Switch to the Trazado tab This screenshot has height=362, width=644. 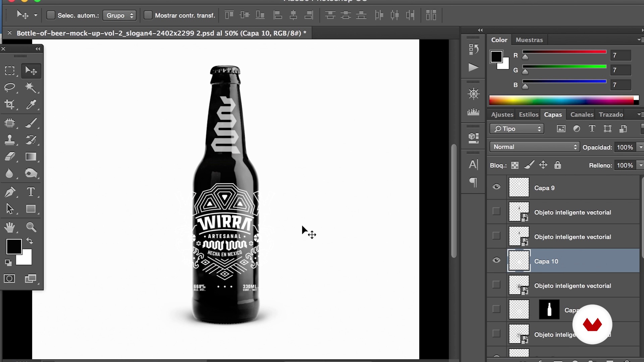611,115
